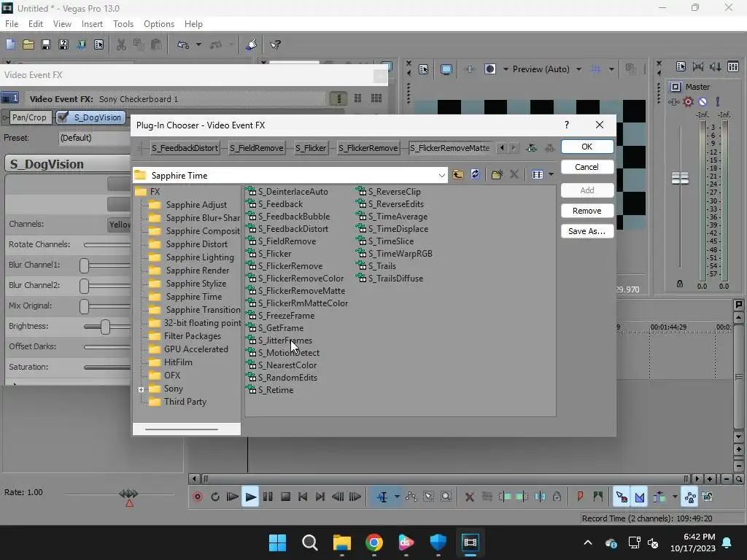Select the S_FlickerRemove chain button
Screen dimensions: 747x560
368,148
